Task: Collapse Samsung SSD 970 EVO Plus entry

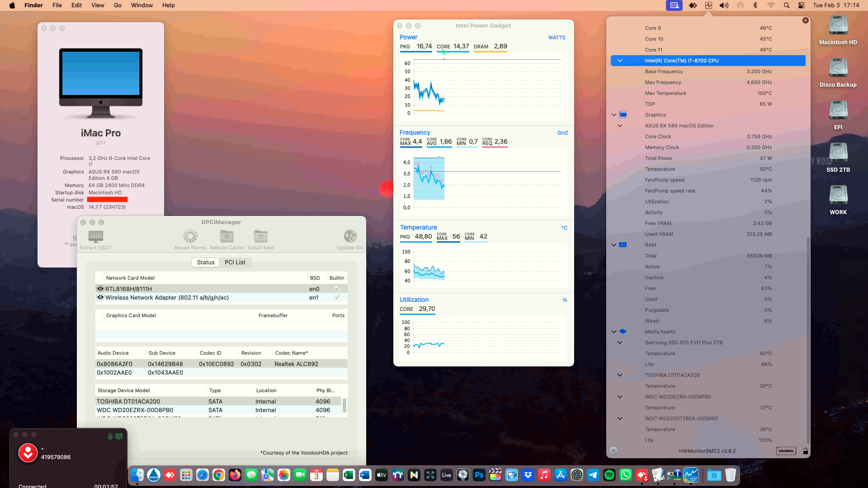Action: click(620, 343)
